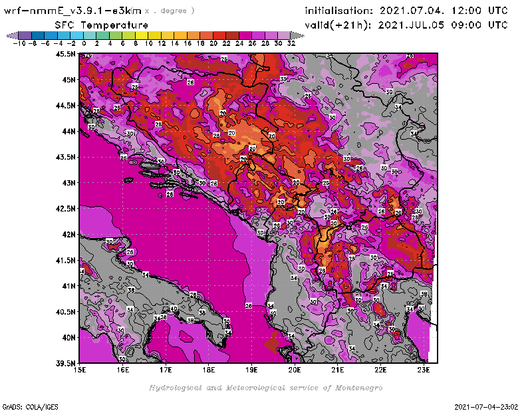The image size is (532, 411).
Task: Pick the yellow legend swatch between 8 and 10
Action: pos(142,35)
